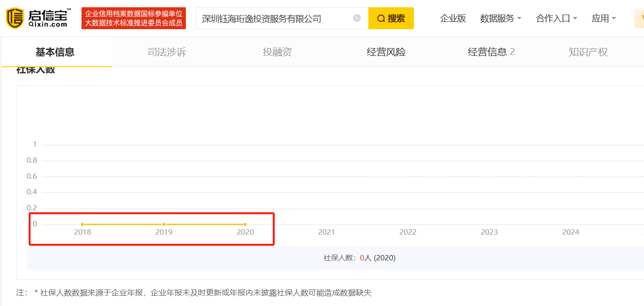This screenshot has width=644, height=306.
Task: Switch to the 知识产权 tab
Action: [588, 52]
